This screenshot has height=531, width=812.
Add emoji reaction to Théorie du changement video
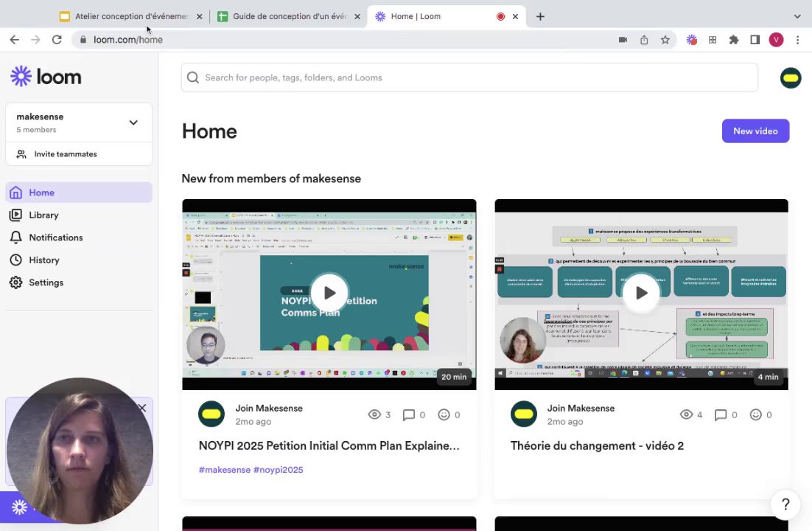(760, 414)
